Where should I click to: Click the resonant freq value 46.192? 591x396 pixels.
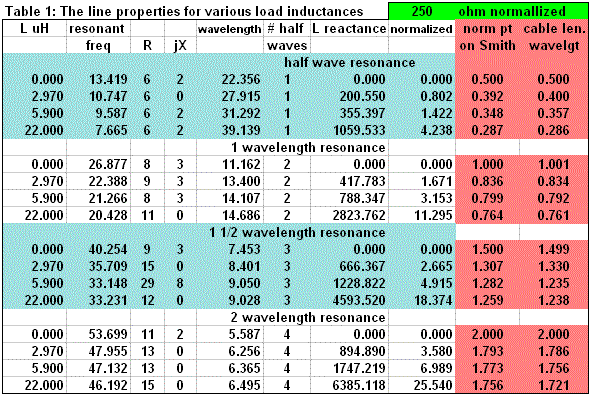pyautogui.click(x=108, y=385)
